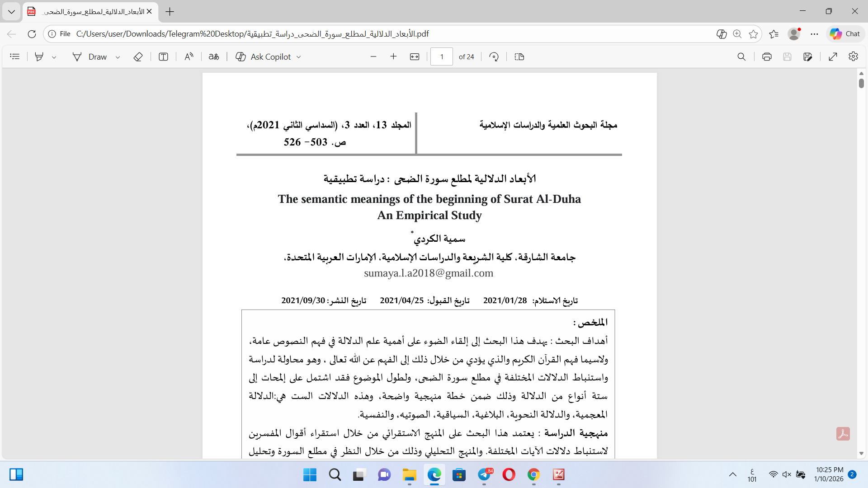
Task: Open the browser profile menu
Action: [x=794, y=34]
